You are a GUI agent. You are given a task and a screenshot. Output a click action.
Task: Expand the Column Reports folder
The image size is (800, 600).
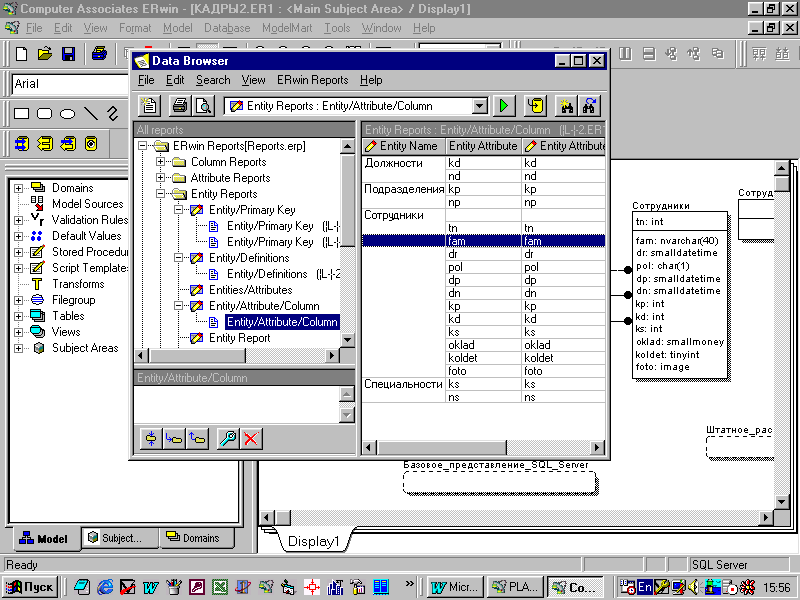coord(160,162)
